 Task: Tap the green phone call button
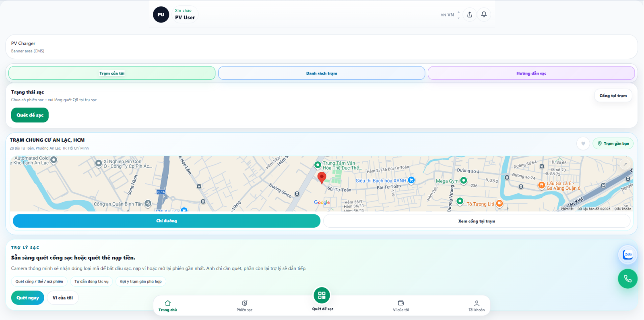[627, 278]
